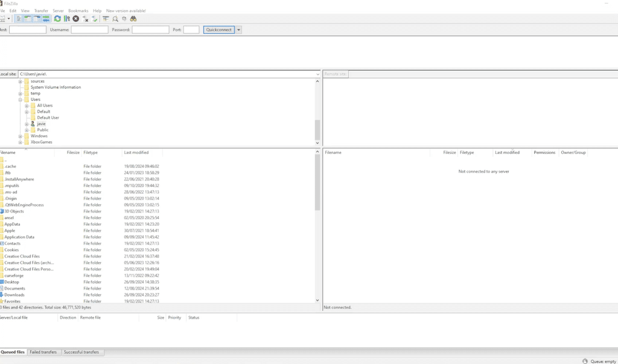Open directory listing filters dialog

click(106, 19)
